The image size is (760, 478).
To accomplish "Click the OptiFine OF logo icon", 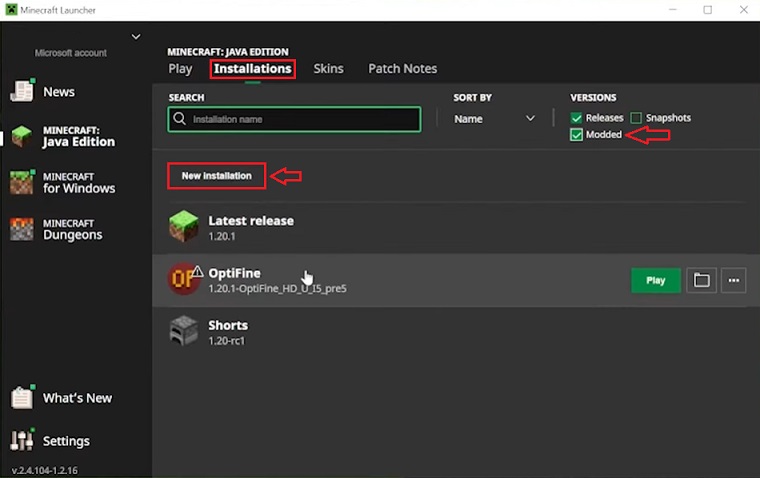I will click(184, 280).
